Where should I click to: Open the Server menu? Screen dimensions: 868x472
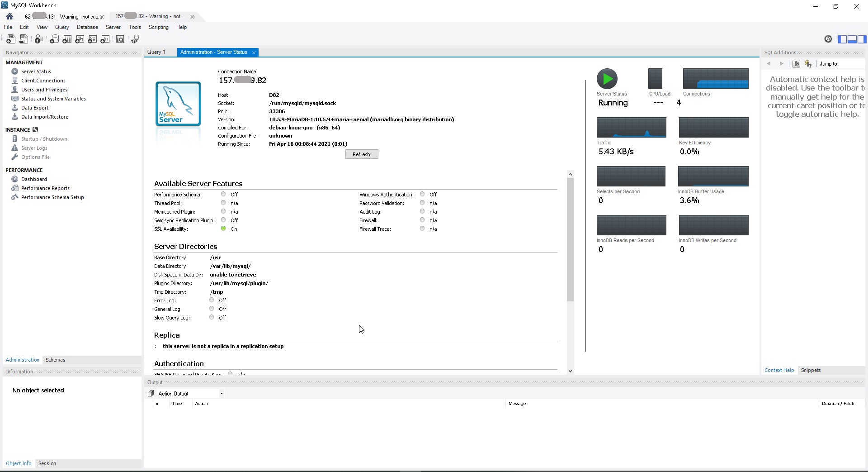tap(113, 27)
